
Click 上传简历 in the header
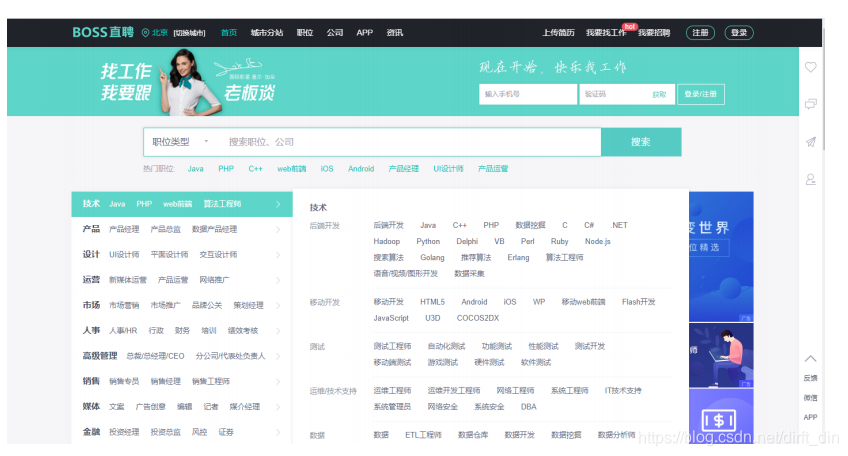[x=558, y=32]
